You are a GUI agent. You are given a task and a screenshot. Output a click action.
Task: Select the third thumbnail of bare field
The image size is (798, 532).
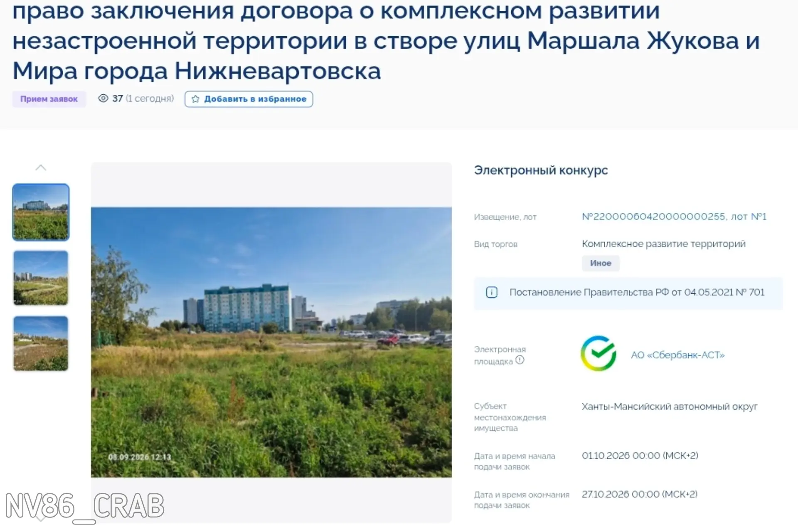click(x=41, y=343)
